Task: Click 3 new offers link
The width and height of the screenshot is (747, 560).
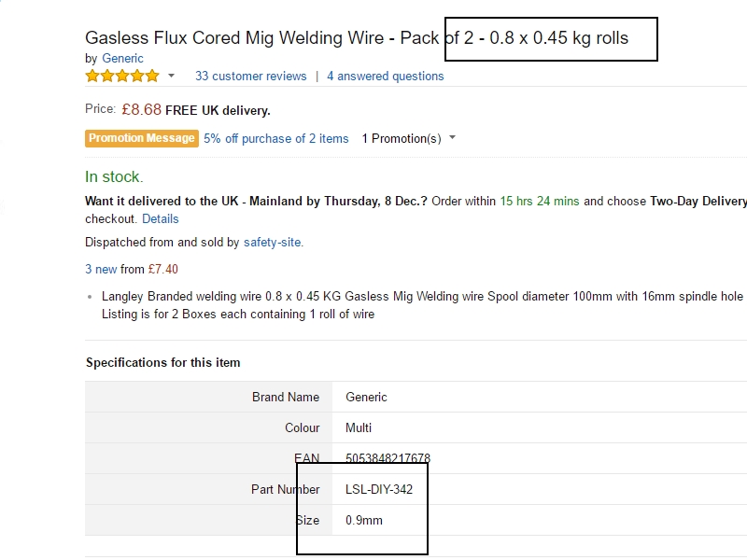Action: pos(101,269)
